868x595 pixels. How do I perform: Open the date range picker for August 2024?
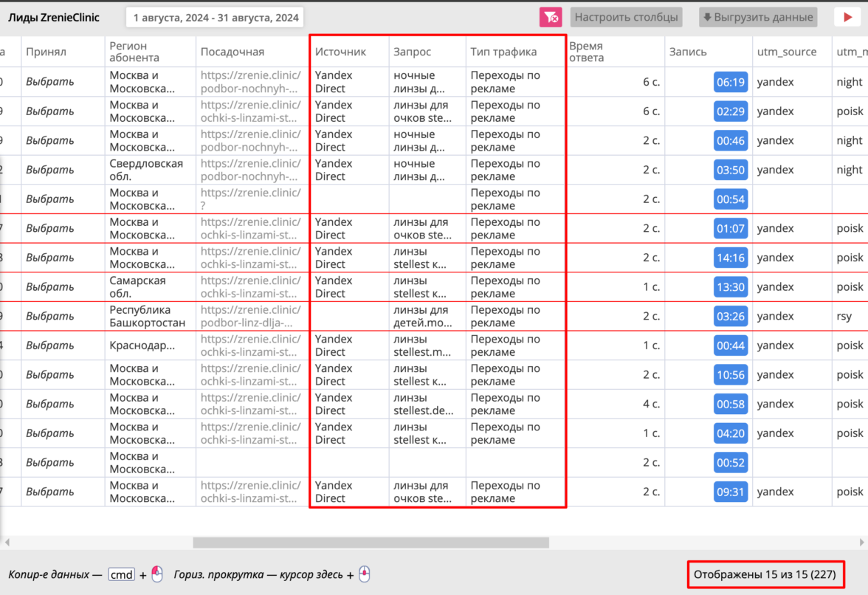[216, 18]
